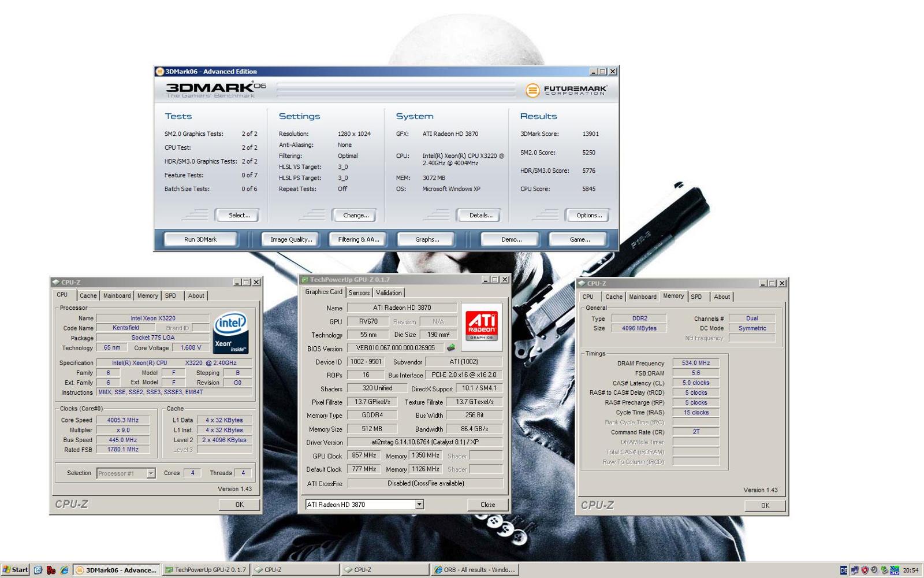The width and height of the screenshot is (924, 578).
Task: Click the taskbar clock showing 20:54
Action: coord(911,570)
